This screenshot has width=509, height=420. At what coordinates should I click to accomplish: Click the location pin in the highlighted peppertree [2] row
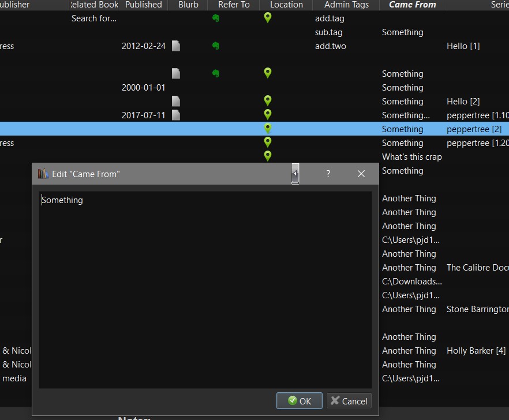coord(268,129)
